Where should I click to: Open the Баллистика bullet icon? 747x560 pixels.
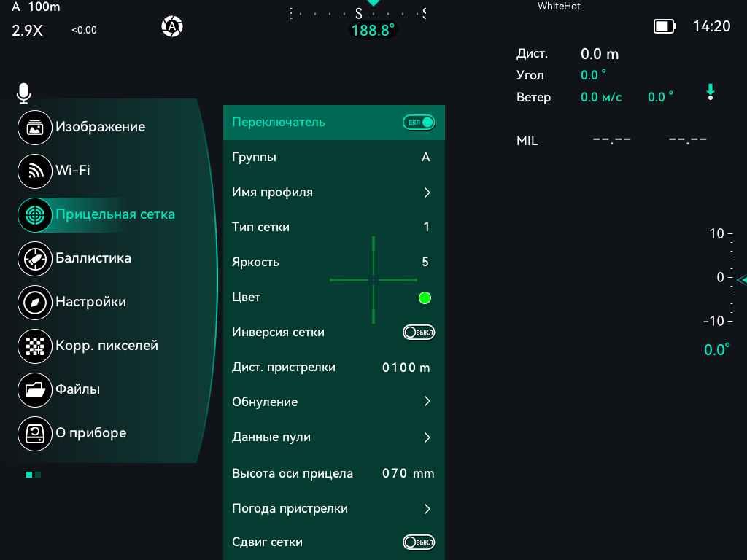click(35, 259)
